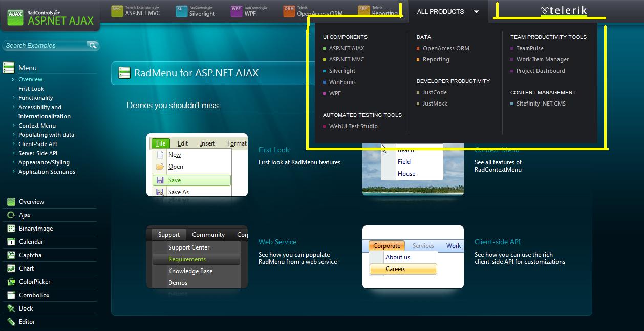The image size is (644, 331).
Task: Click the AJAX logo badge
Action: [x=15, y=18]
